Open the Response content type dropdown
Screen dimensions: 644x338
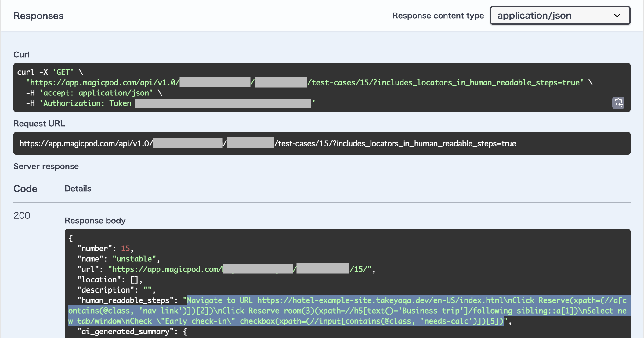click(x=560, y=16)
